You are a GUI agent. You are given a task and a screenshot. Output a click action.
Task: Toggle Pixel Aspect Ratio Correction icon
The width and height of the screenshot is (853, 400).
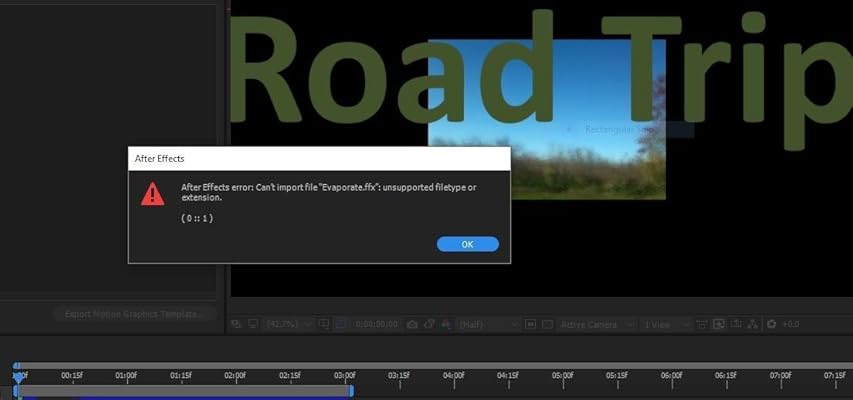coord(702,325)
